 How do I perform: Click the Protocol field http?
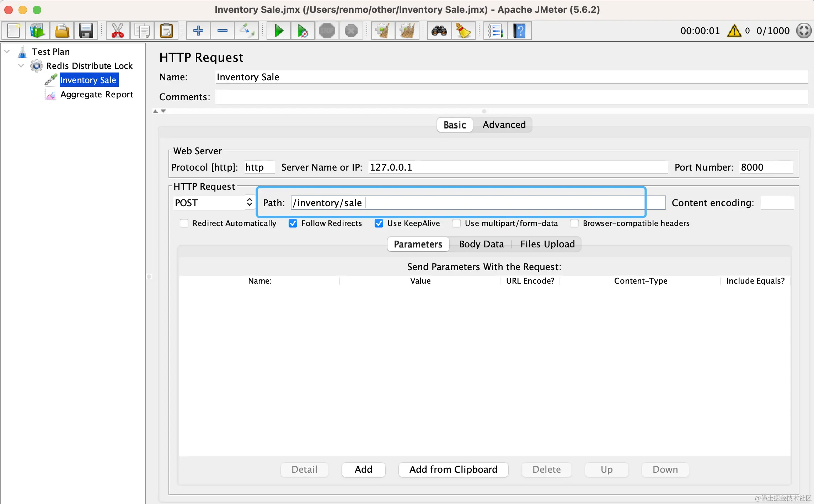coord(260,167)
